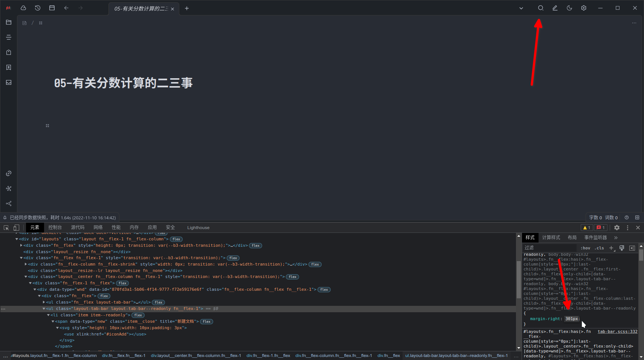Click the 过滤 styles filter field

pos(548,248)
